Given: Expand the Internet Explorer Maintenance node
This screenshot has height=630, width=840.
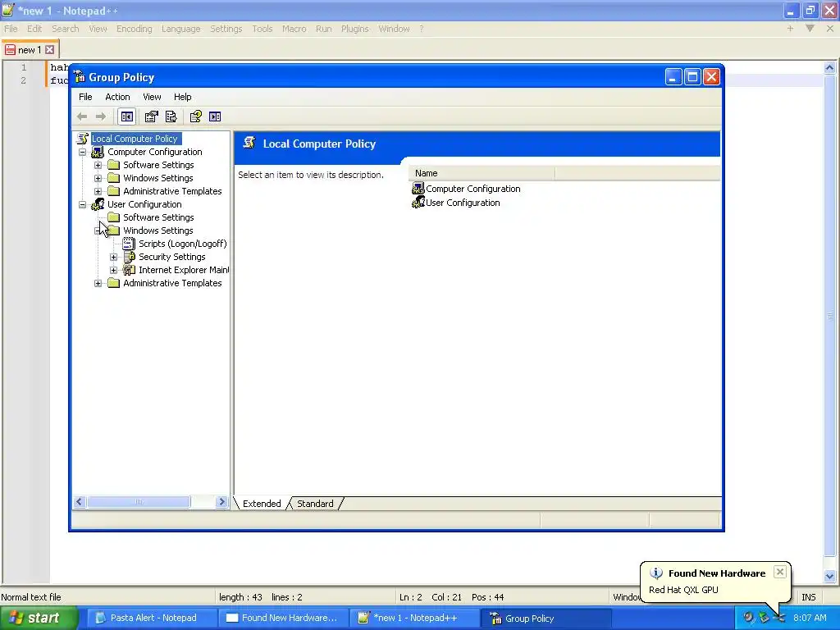Looking at the screenshot, I should [x=113, y=270].
